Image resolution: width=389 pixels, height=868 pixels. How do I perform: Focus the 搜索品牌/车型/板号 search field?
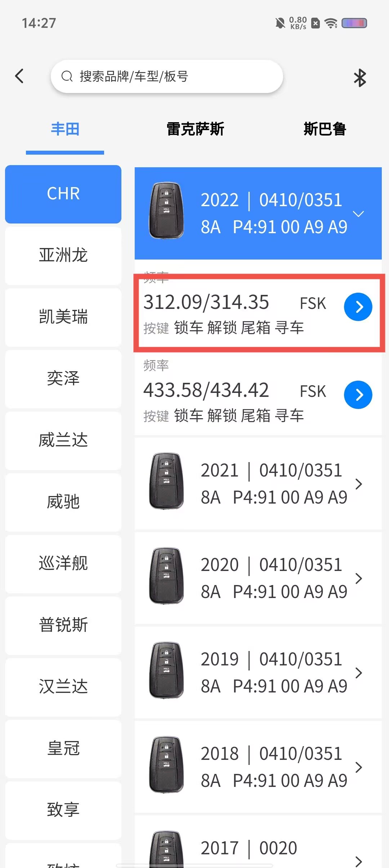click(167, 76)
